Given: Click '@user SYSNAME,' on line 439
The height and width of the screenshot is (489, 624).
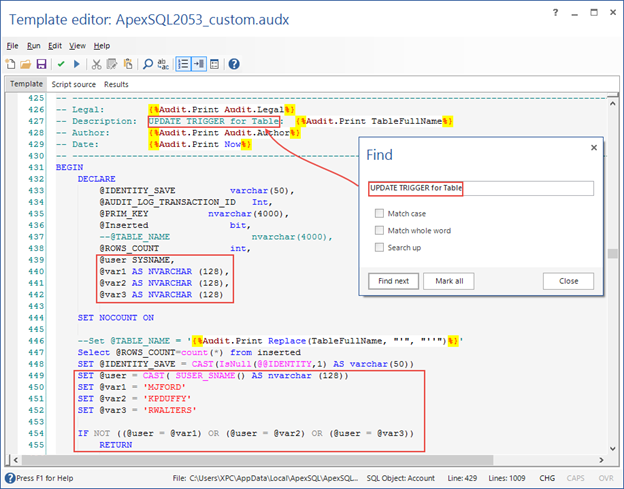Looking at the screenshot, I should [x=137, y=260].
